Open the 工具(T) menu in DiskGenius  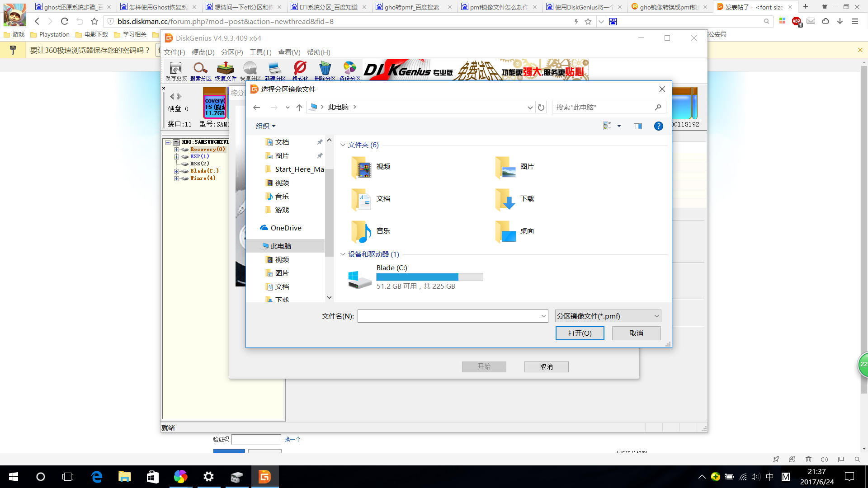(260, 52)
